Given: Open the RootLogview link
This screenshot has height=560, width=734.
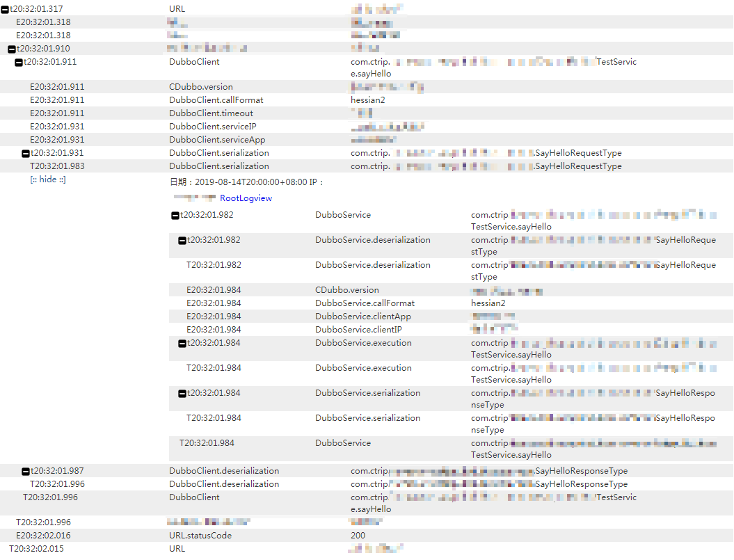Looking at the screenshot, I should (246, 198).
